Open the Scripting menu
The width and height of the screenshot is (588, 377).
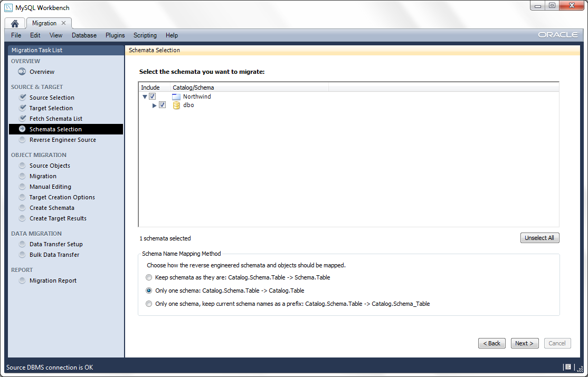tap(145, 35)
